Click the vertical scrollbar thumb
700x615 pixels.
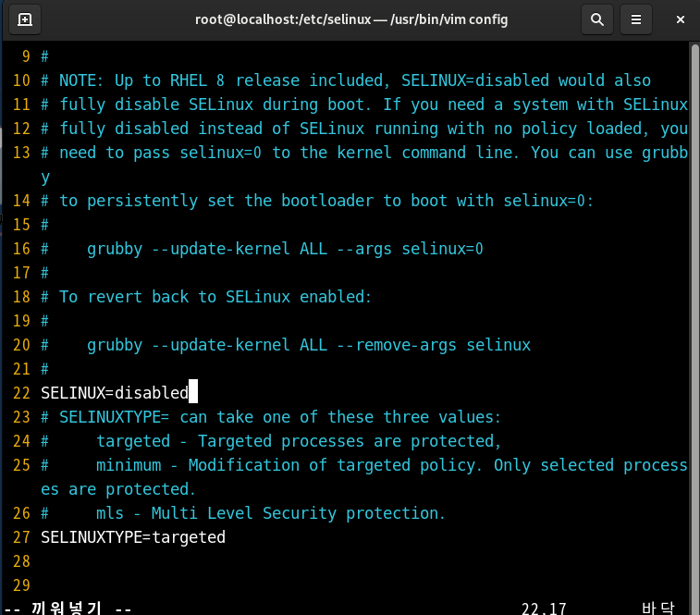695,328
